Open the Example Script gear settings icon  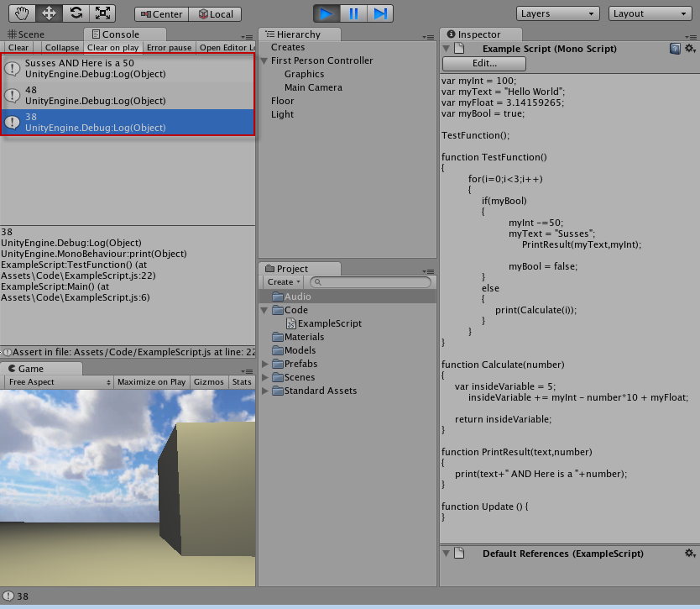pyautogui.click(x=691, y=48)
